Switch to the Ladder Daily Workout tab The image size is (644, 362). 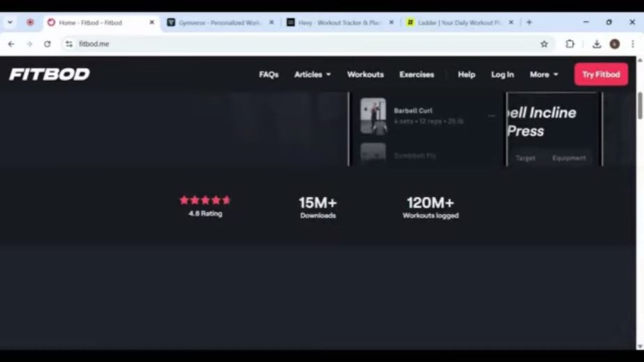pos(459,22)
